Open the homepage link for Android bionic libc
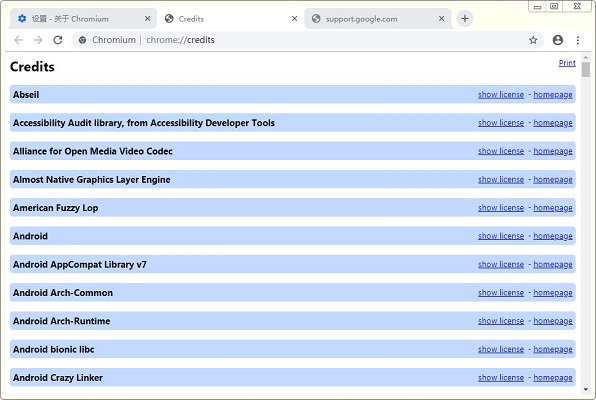Screen dimensions: 596x400 553,349
